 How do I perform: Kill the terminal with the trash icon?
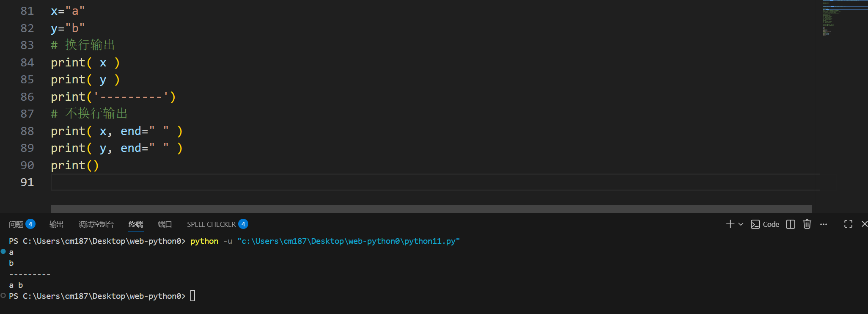tap(807, 224)
